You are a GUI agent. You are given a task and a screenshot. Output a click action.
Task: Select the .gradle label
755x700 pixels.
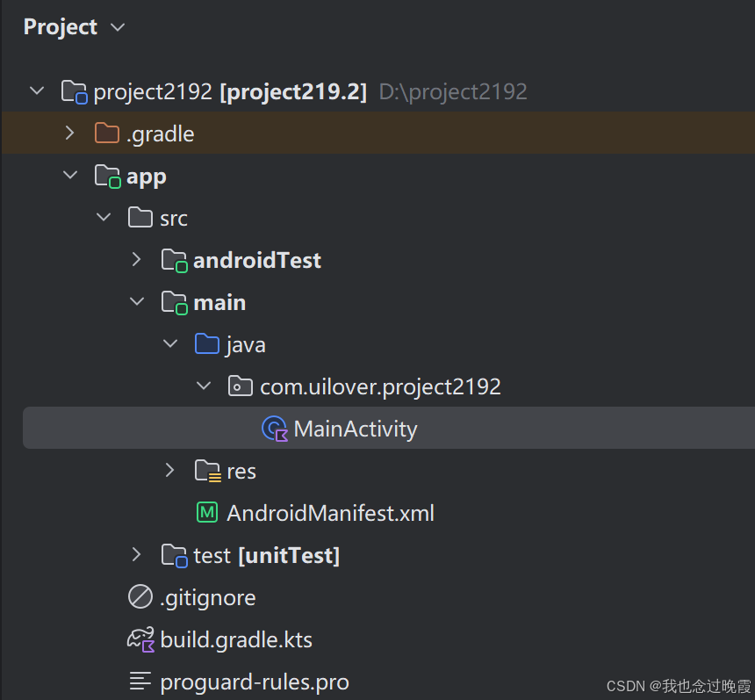click(x=161, y=134)
